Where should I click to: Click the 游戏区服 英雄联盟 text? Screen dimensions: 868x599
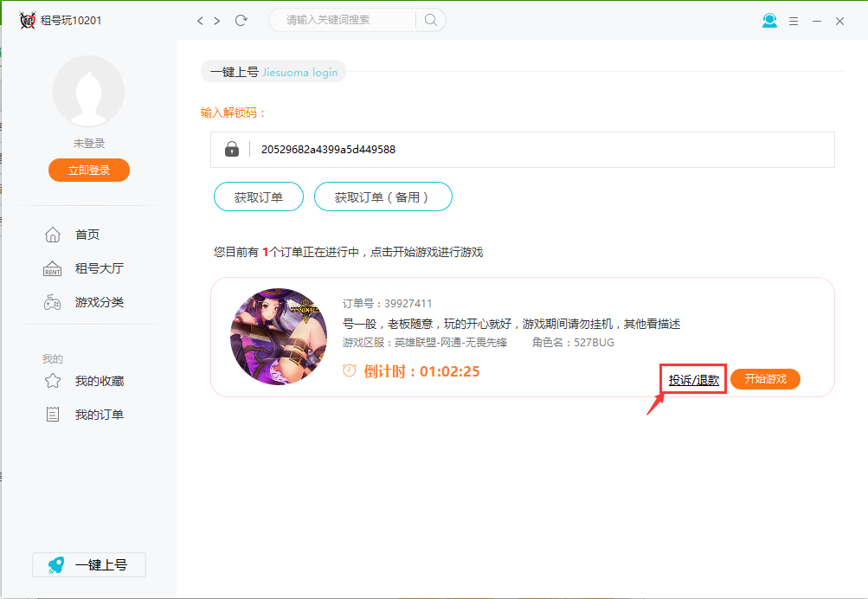(x=425, y=343)
